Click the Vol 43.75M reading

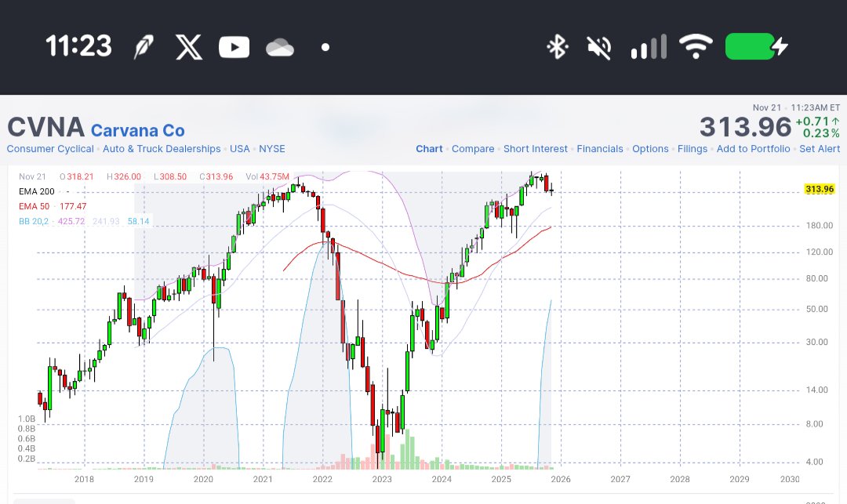(x=267, y=176)
